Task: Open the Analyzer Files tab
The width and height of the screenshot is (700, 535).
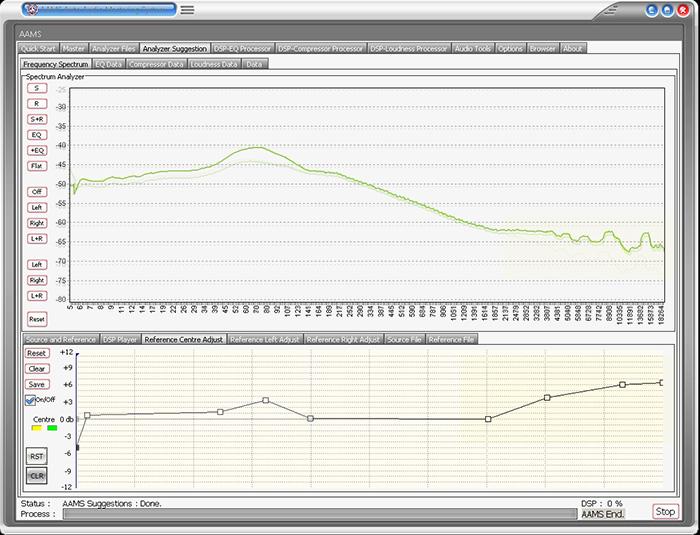Action: pyautogui.click(x=113, y=49)
